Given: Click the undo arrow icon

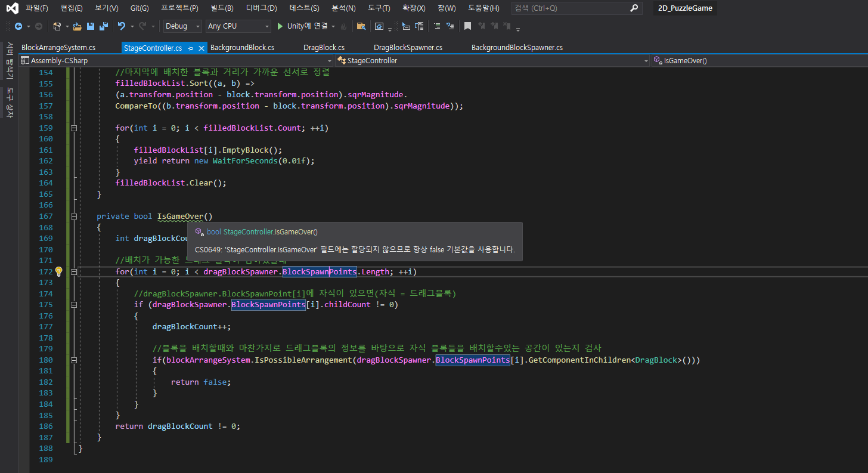Looking at the screenshot, I should 122,26.
